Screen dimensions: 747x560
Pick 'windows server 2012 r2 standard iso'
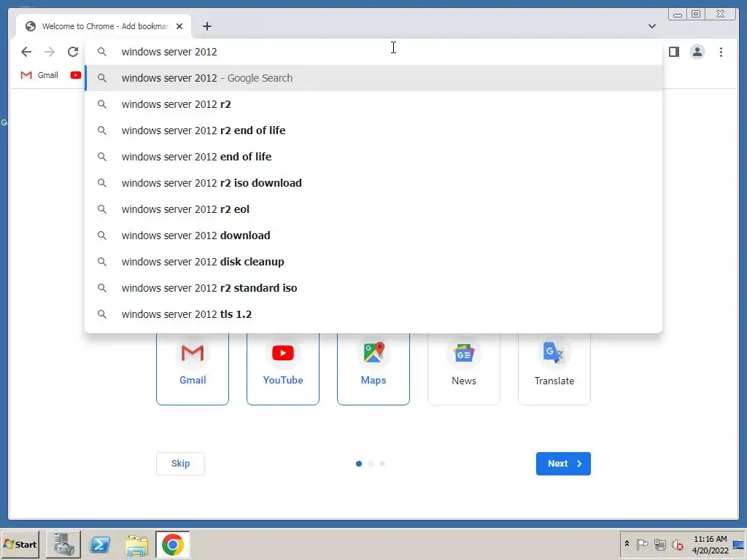point(373,287)
